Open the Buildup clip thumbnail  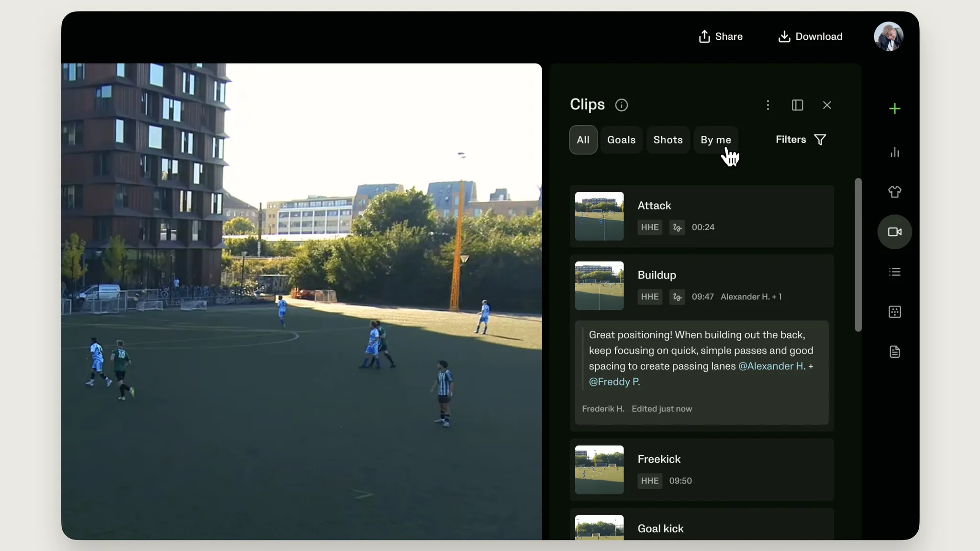(599, 286)
